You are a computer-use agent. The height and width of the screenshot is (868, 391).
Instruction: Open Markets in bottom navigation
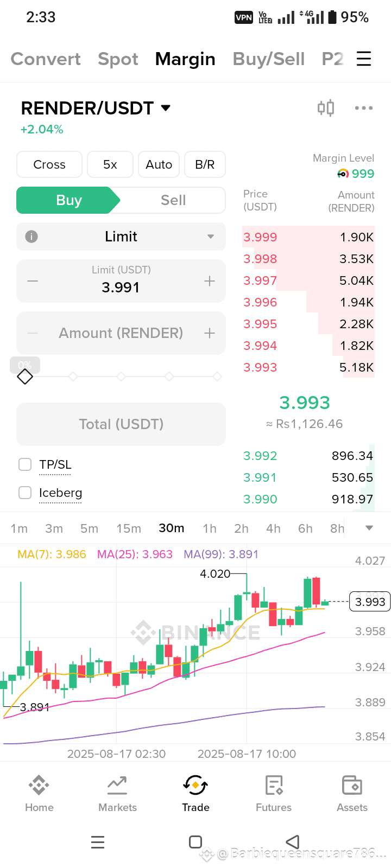(117, 793)
